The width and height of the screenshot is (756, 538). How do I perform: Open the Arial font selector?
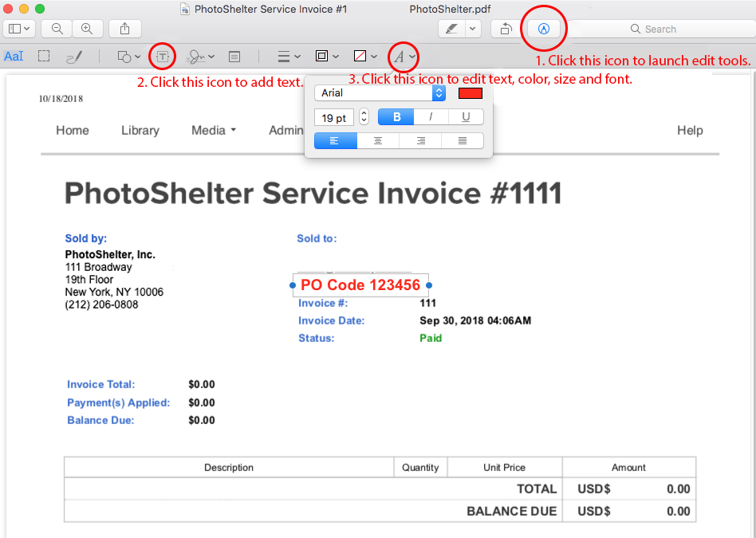(x=380, y=93)
